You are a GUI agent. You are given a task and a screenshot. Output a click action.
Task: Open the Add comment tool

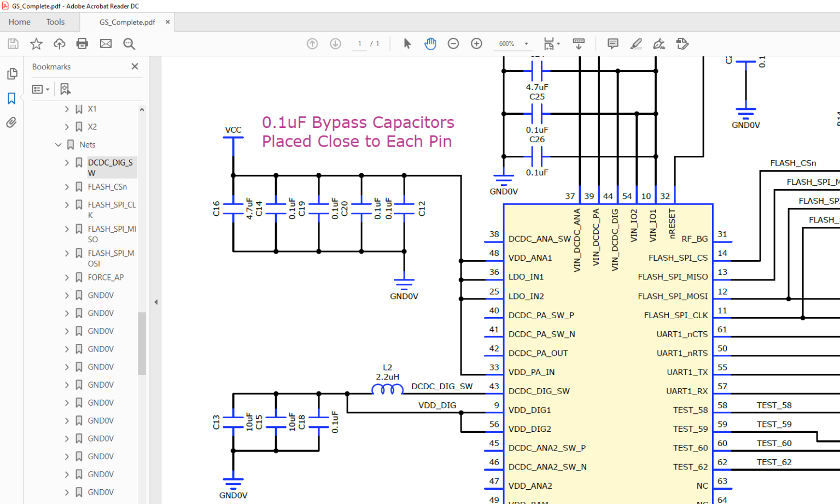coord(612,44)
